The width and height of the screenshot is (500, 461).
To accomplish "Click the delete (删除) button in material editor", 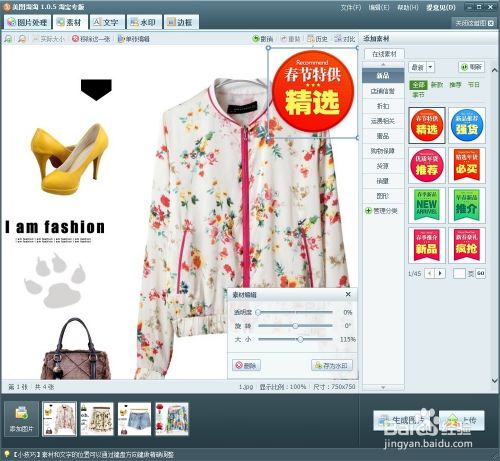I will pos(246,366).
